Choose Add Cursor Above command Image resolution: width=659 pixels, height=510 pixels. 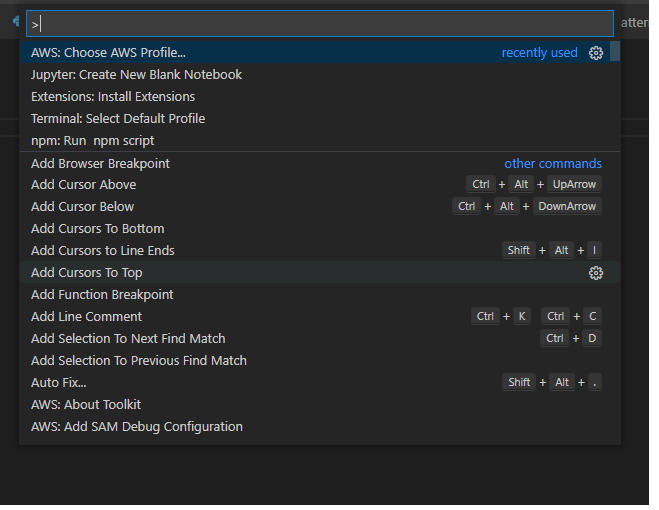click(83, 185)
